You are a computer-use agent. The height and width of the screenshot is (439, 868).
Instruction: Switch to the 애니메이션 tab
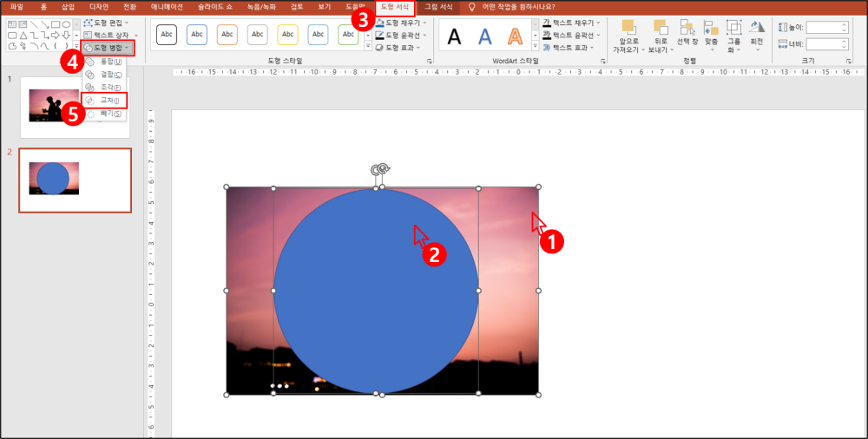click(x=167, y=7)
